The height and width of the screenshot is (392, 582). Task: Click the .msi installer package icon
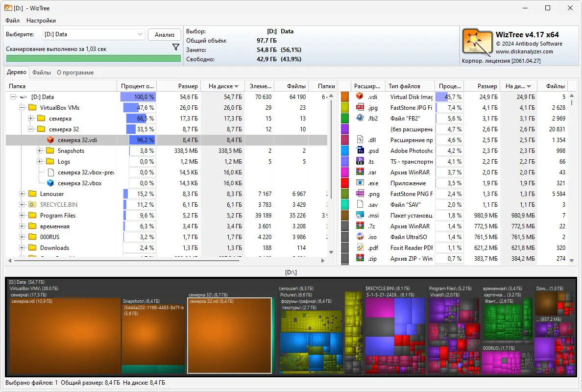pyautogui.click(x=360, y=215)
